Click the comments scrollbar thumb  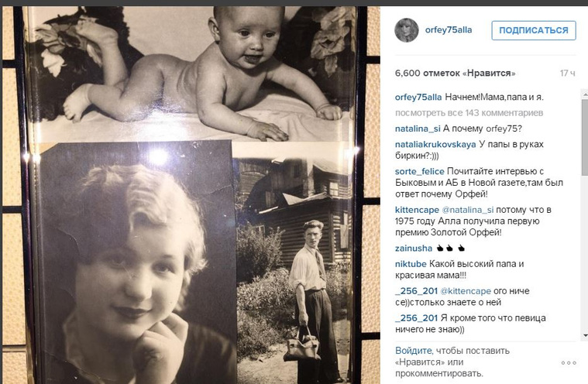pyautogui.click(x=585, y=137)
